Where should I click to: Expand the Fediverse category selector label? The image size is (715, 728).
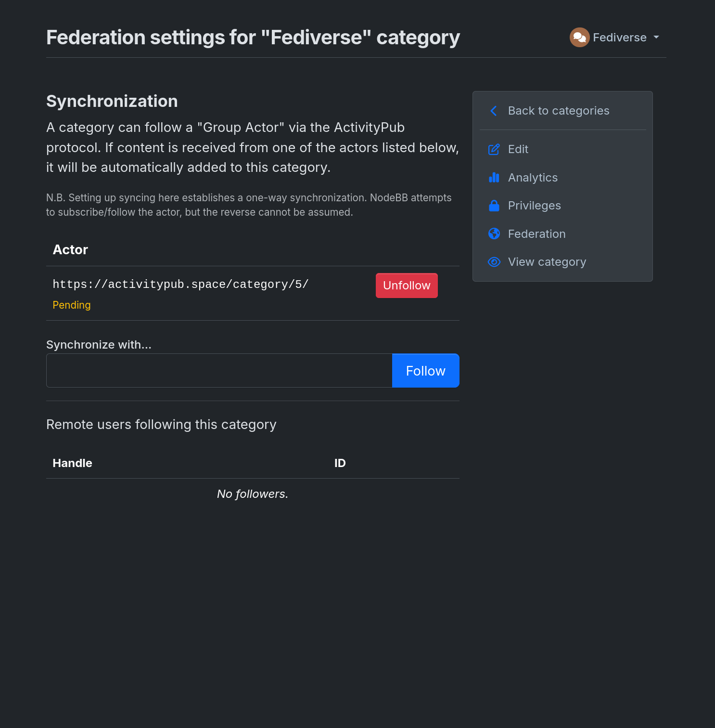pyautogui.click(x=619, y=38)
